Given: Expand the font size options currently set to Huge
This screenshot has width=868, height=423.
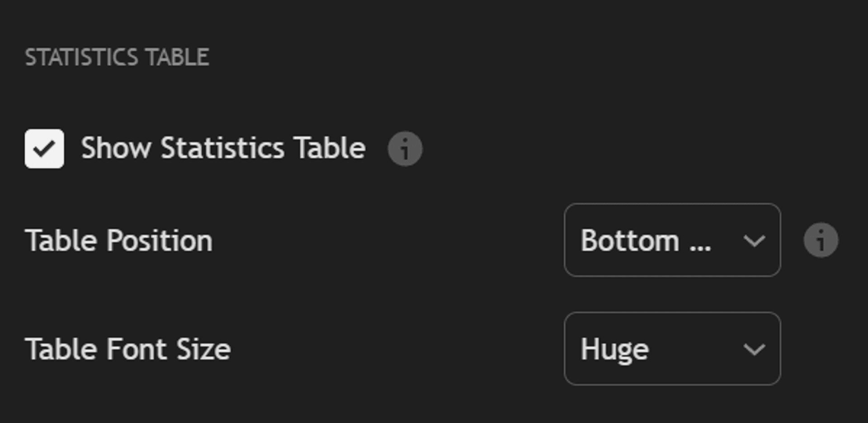Looking at the screenshot, I should (672, 349).
